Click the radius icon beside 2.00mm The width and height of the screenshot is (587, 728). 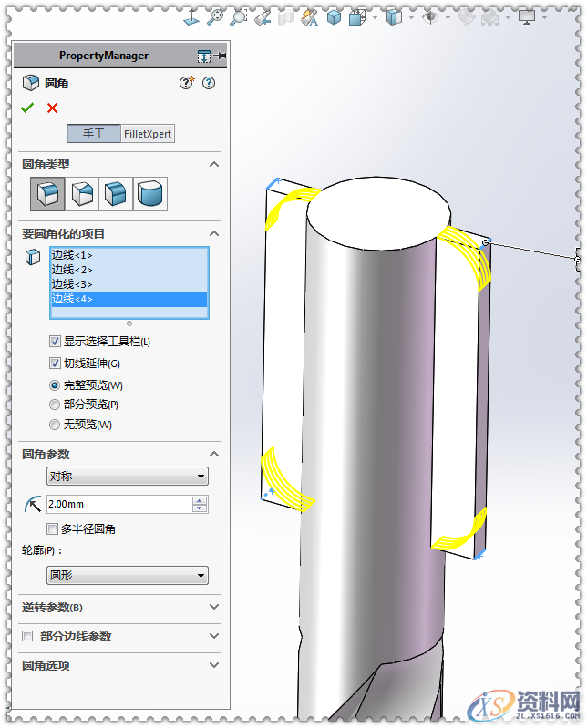[x=33, y=505]
